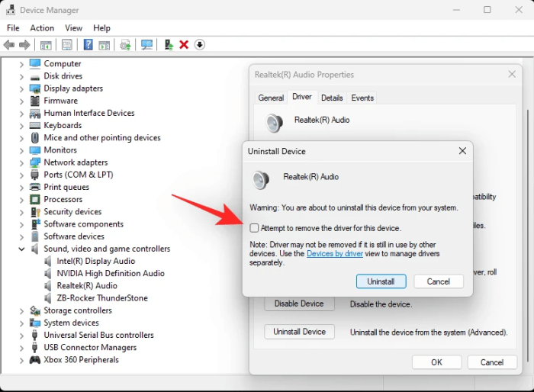Expand the Display adapters node
Viewport: 534px width, 392px height.
[21, 88]
